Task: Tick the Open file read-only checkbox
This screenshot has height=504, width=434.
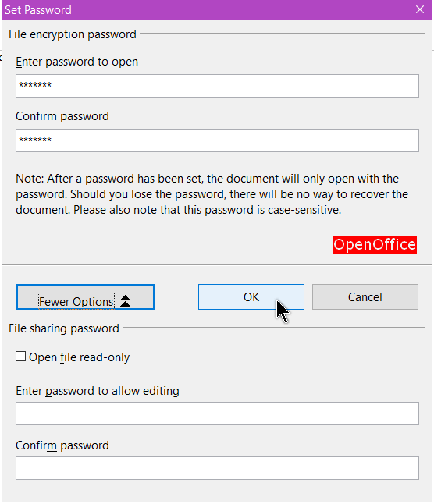Action: 20,357
